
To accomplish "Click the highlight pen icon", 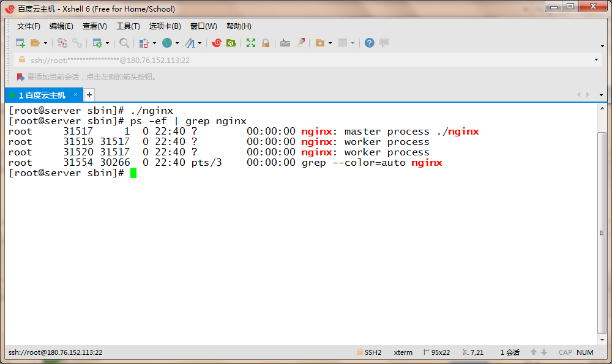I will (300, 43).
